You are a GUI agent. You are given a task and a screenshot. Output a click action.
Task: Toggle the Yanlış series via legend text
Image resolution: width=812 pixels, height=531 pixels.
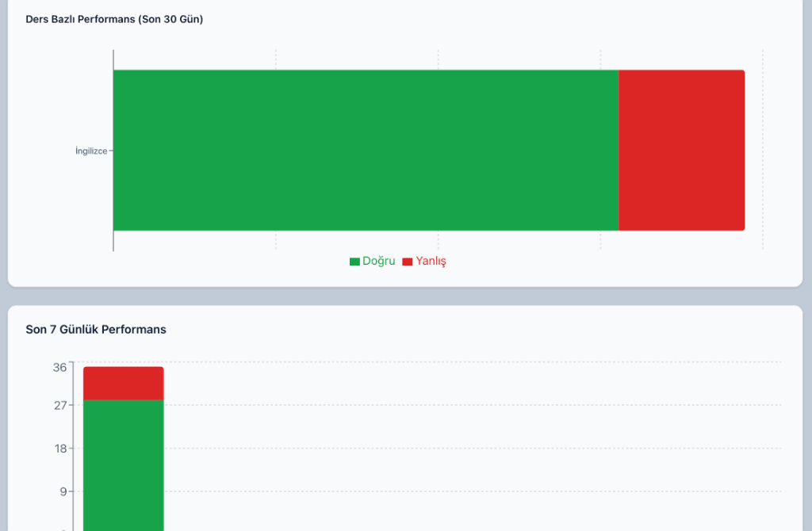(x=431, y=261)
